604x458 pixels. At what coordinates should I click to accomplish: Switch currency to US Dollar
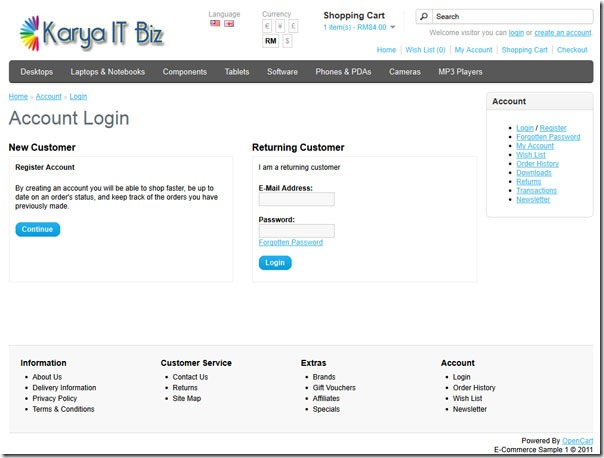point(287,41)
